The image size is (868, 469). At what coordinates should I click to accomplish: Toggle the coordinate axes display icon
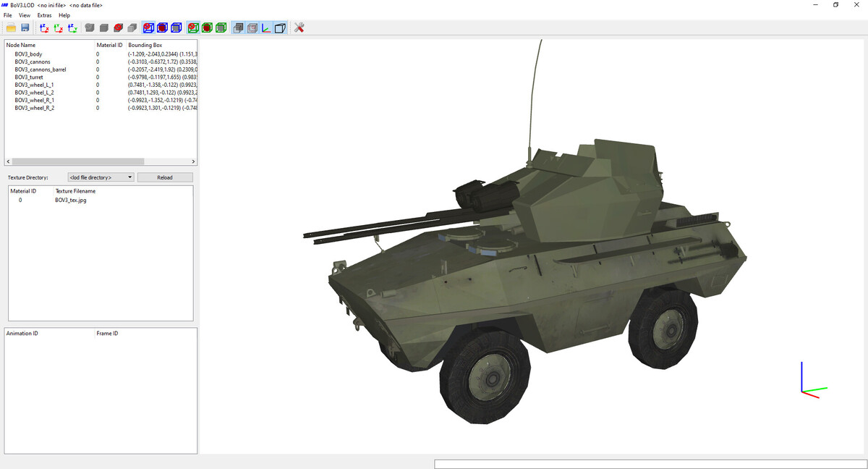(265, 28)
